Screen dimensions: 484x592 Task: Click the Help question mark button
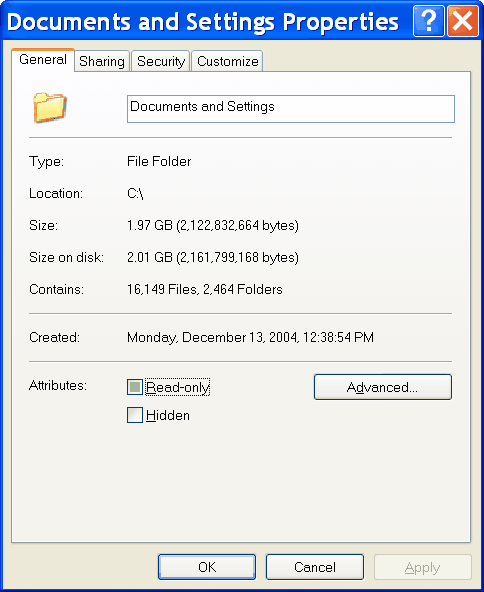coord(429,21)
